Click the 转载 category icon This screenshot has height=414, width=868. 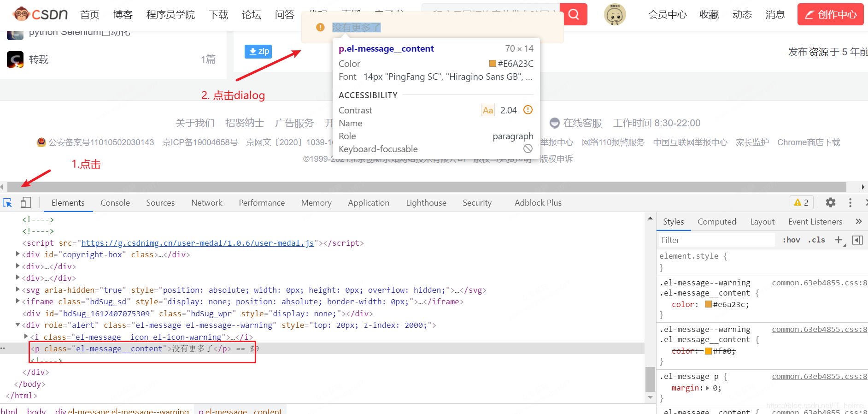[15, 59]
